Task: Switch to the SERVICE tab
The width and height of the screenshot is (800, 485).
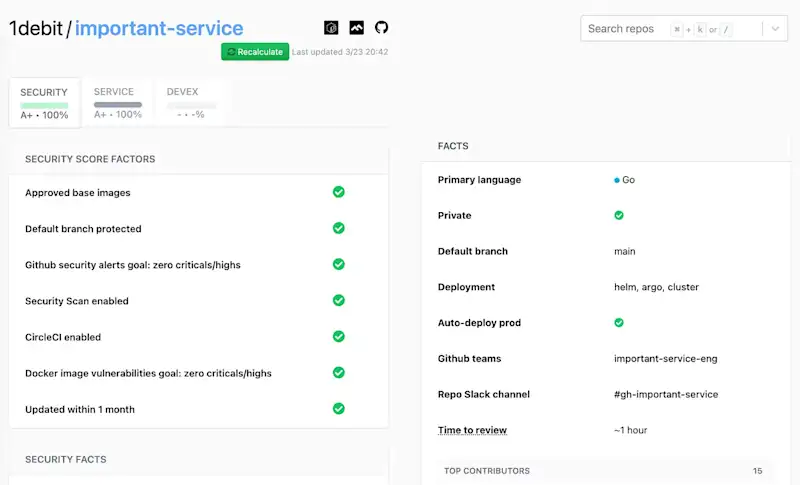Action: [118, 103]
